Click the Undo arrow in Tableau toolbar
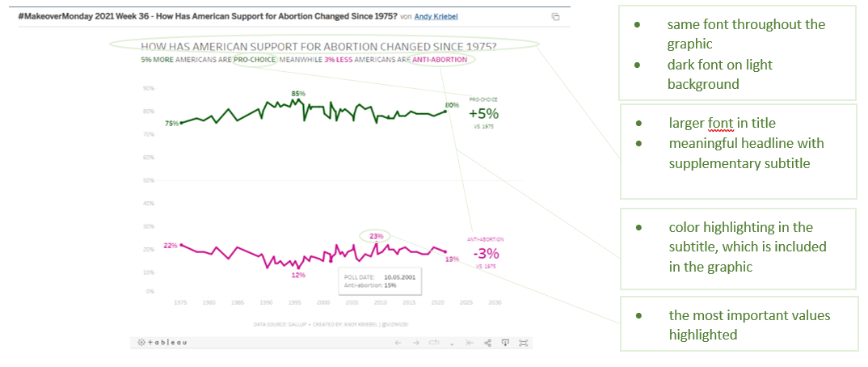 click(x=398, y=343)
